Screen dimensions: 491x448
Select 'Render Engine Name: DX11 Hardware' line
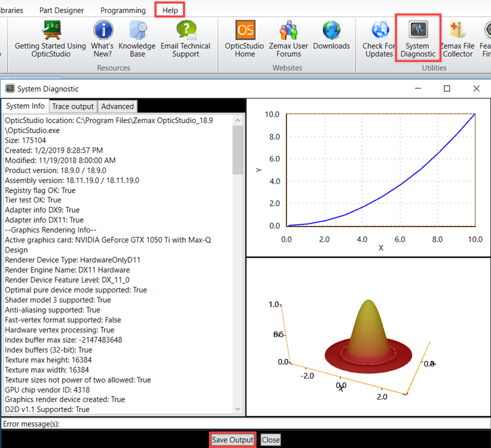click(67, 270)
